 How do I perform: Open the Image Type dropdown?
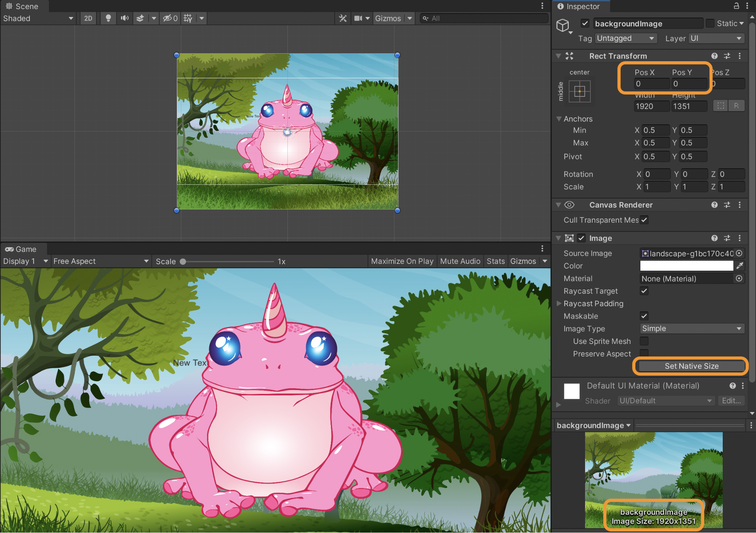pyautogui.click(x=692, y=328)
